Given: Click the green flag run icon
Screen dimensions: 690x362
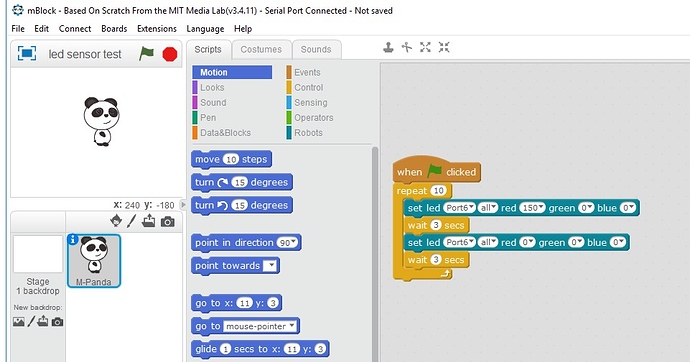Looking at the screenshot, I should point(146,54).
